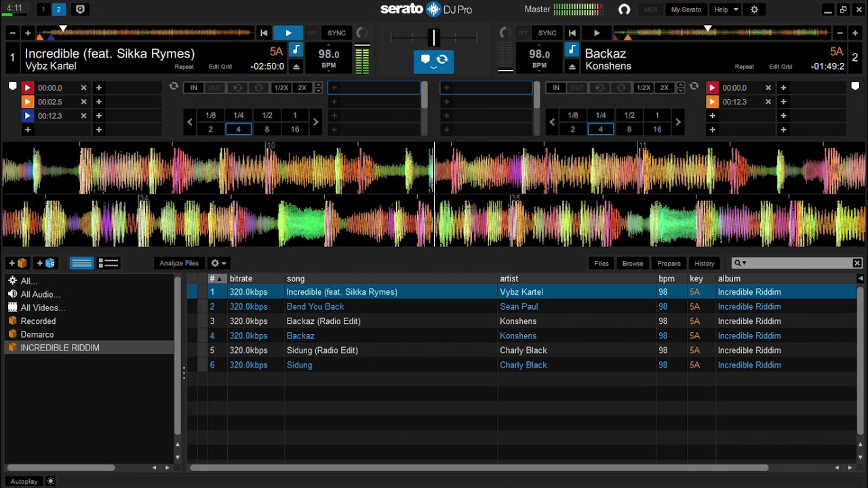This screenshot has height=488, width=868.
Task: Delete the 00:12.3 cue point on deck 2
Action: click(768, 102)
